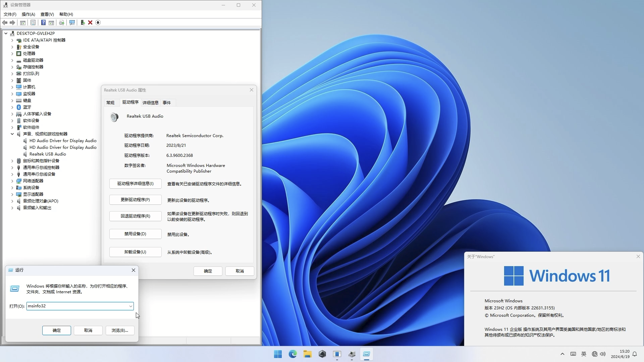This screenshot has width=644, height=362.
Task: Open the msinfo32 dropdown in Run dialog
Action: pyautogui.click(x=131, y=306)
